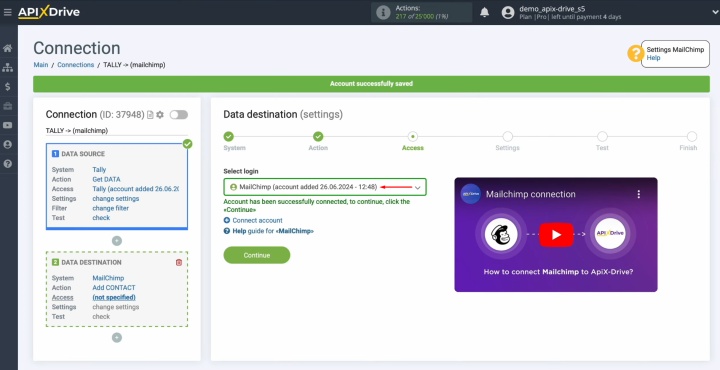Screen dimensions: 720x370
Task: Click the Connect account link
Action: (257, 220)
